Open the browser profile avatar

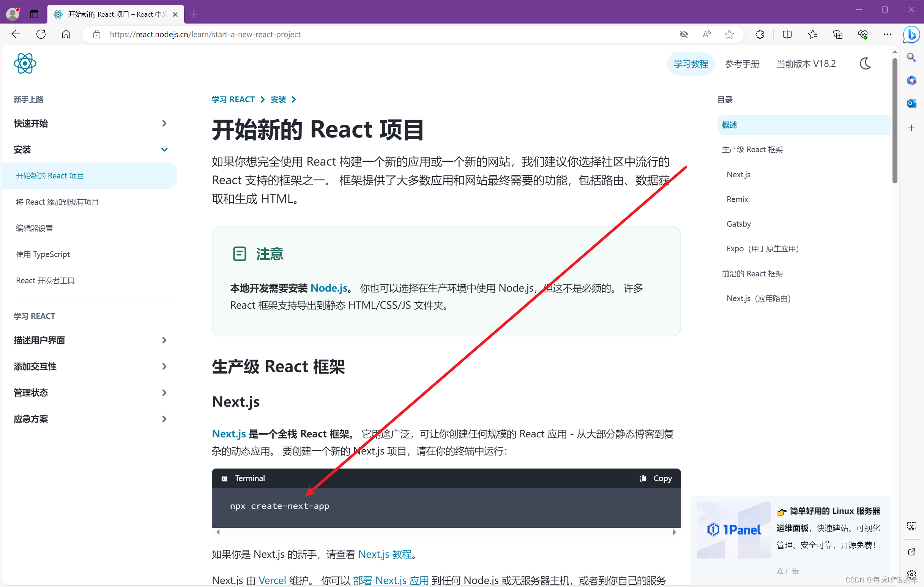pos(13,14)
